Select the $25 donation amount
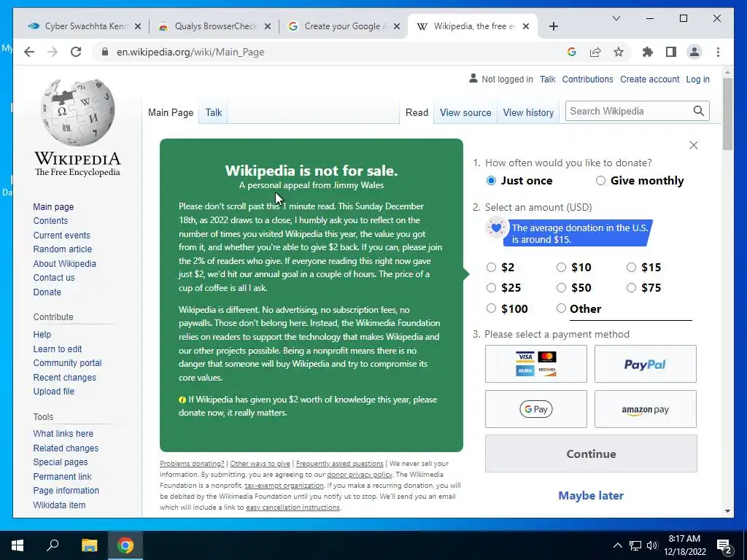Image resolution: width=747 pixels, height=560 pixels. coord(491,287)
